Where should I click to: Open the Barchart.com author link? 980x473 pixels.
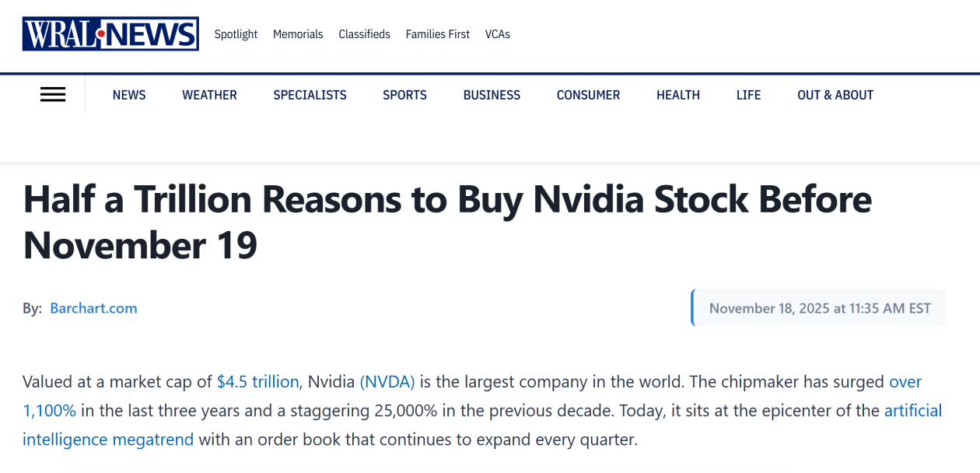(x=93, y=308)
